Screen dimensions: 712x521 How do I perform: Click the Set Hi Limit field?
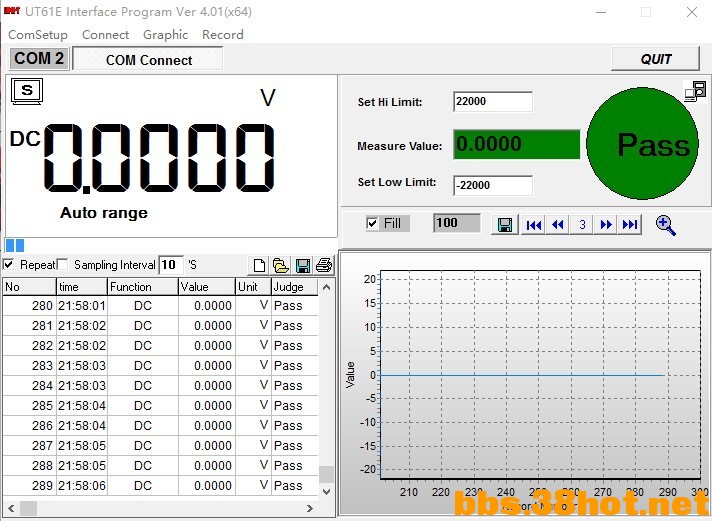pos(493,101)
